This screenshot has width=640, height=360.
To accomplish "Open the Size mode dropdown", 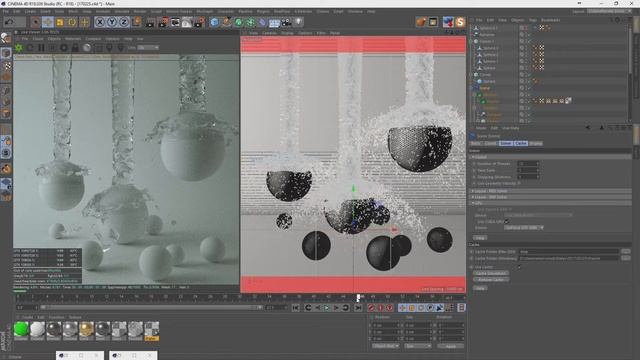I will point(418,346).
